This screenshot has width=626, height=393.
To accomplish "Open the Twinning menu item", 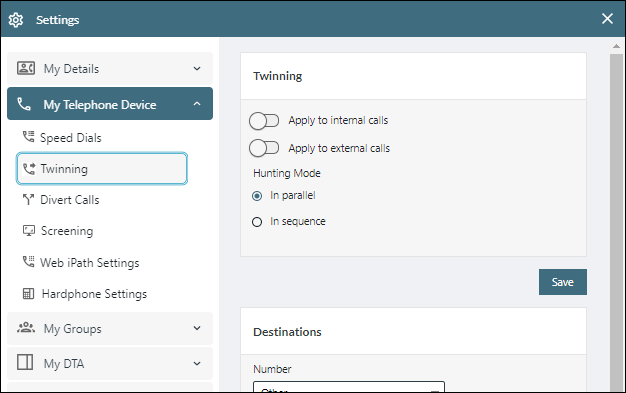I will pyautogui.click(x=102, y=169).
